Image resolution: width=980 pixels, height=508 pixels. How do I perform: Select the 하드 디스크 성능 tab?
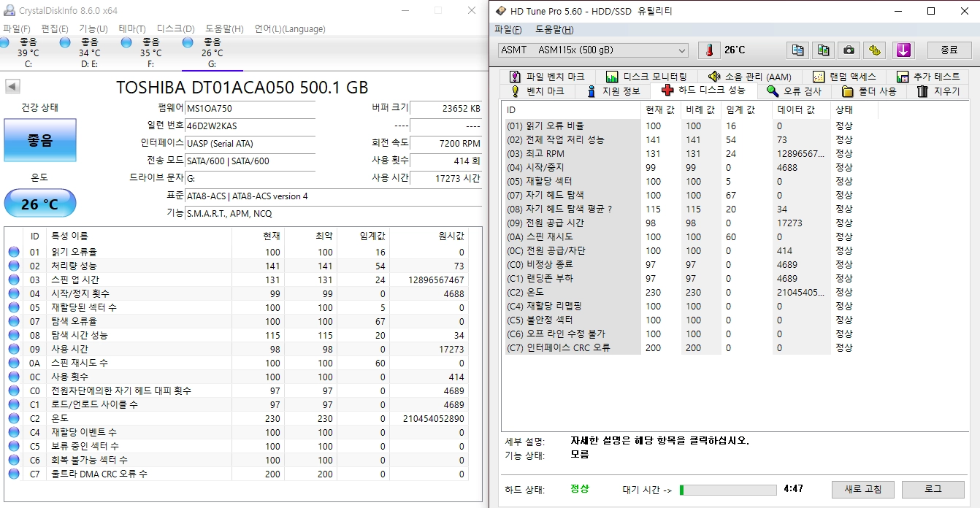tap(703, 91)
